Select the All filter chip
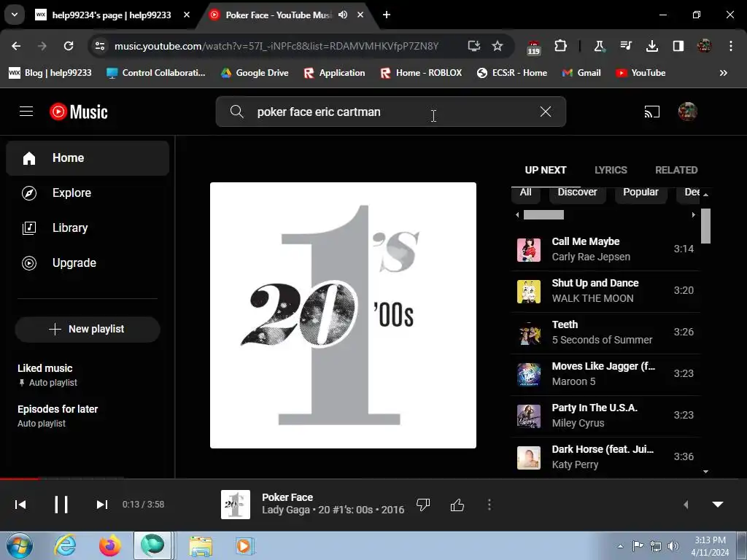The width and height of the screenshot is (747, 560). pyautogui.click(x=525, y=192)
